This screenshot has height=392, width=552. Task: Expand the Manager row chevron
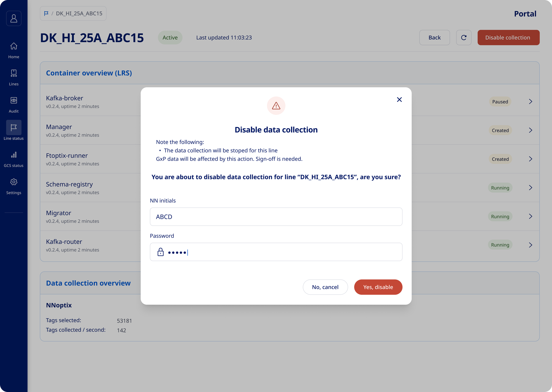pos(530,130)
